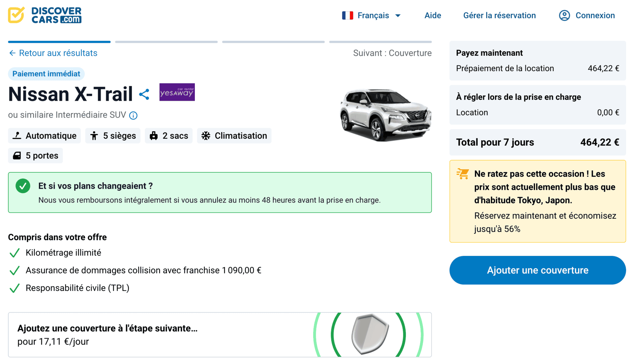633x364 pixels.
Task: Click the first completed progress bar step
Action: pyautogui.click(x=59, y=42)
